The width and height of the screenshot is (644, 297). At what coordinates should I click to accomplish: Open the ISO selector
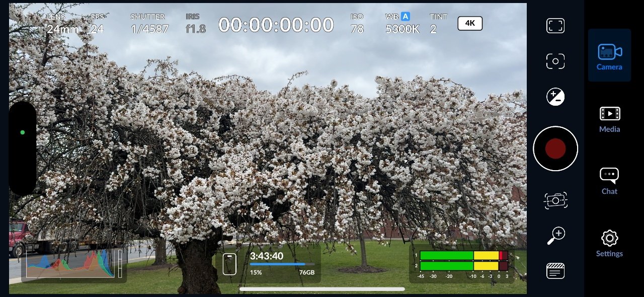coord(357,23)
